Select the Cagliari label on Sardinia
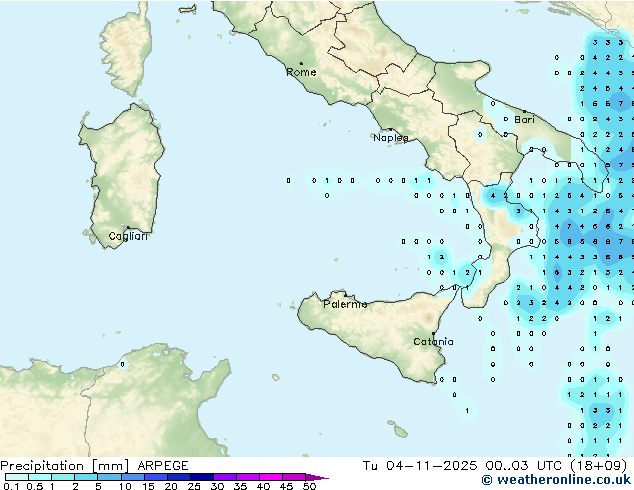The width and height of the screenshot is (634, 490). point(128,236)
